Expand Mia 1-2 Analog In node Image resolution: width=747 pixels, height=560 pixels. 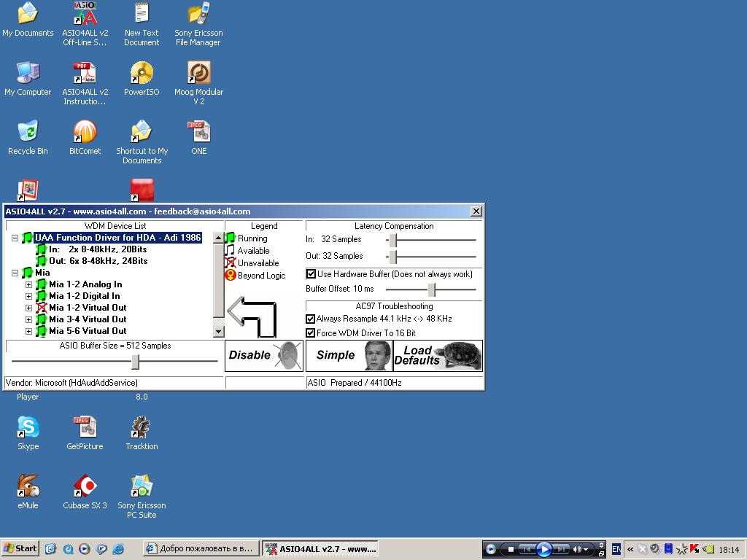pyautogui.click(x=28, y=285)
